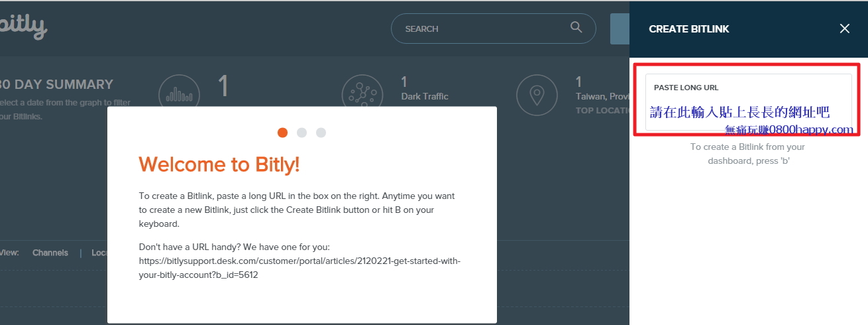
Task: Select the third carousel dot
Action: [321, 133]
